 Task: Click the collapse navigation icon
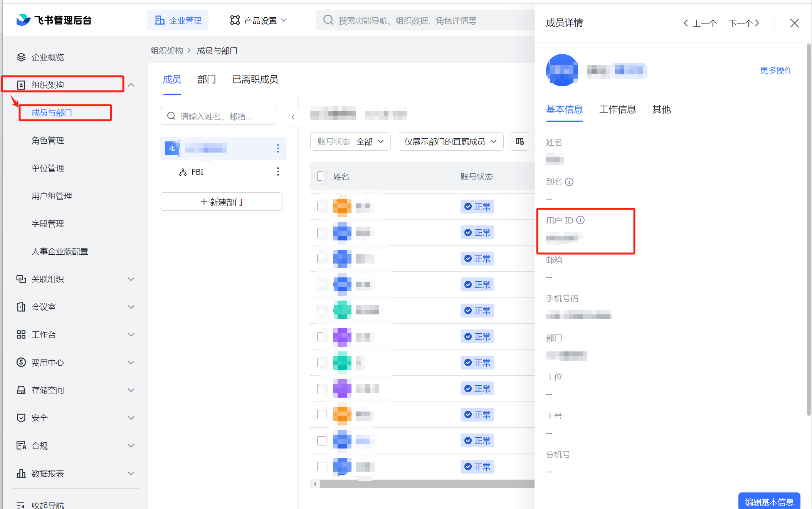click(21, 504)
